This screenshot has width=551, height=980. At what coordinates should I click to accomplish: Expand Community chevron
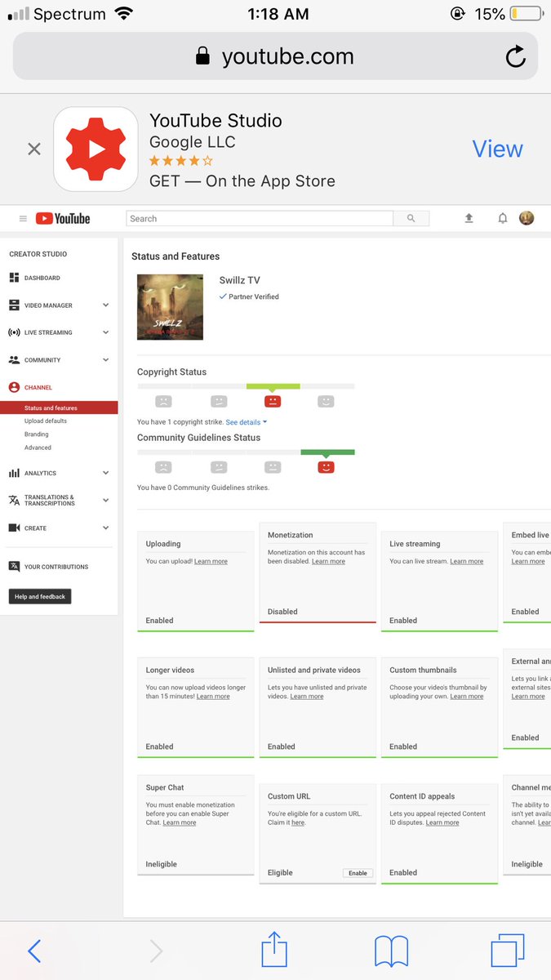[x=106, y=360]
